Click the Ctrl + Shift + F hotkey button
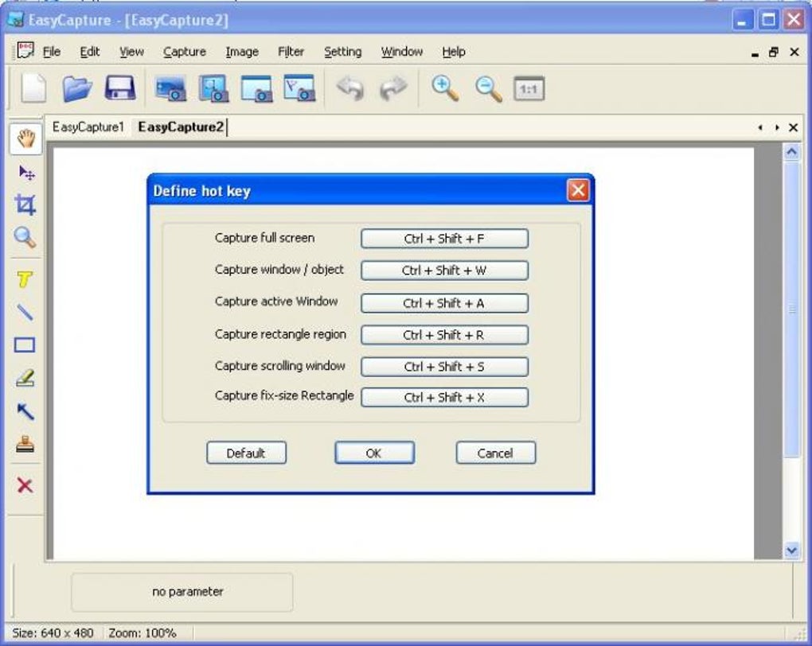Viewport: 812px width, 646px height. pos(444,239)
